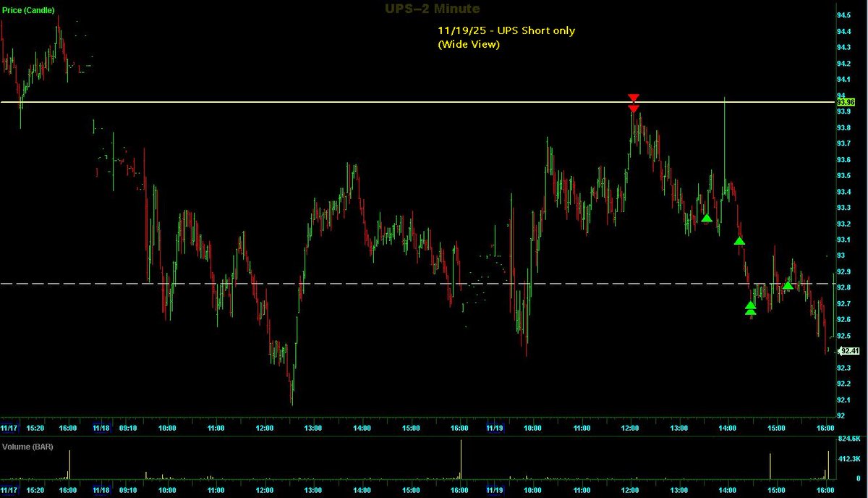
Task: Select the green cover marker near 93.2
Action: click(707, 218)
